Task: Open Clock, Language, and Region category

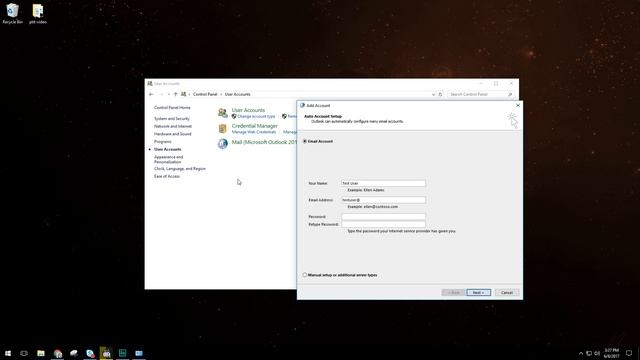Action: (180, 169)
